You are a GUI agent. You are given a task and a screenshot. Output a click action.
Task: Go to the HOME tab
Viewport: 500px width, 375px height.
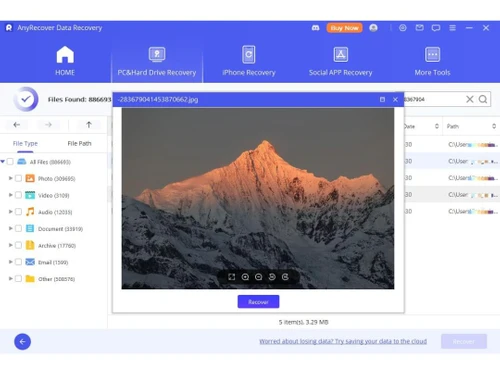(65, 61)
